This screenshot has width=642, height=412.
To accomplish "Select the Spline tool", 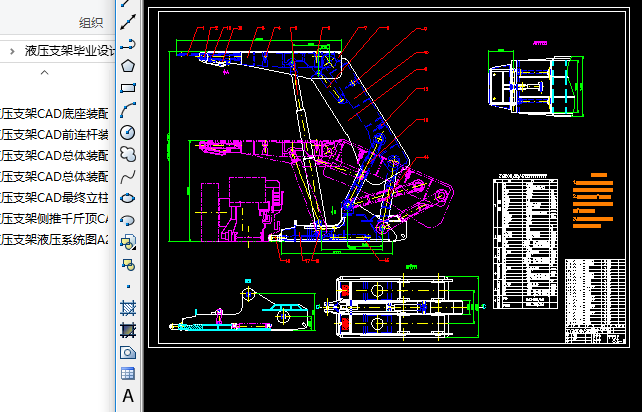I will pyautogui.click(x=128, y=177).
